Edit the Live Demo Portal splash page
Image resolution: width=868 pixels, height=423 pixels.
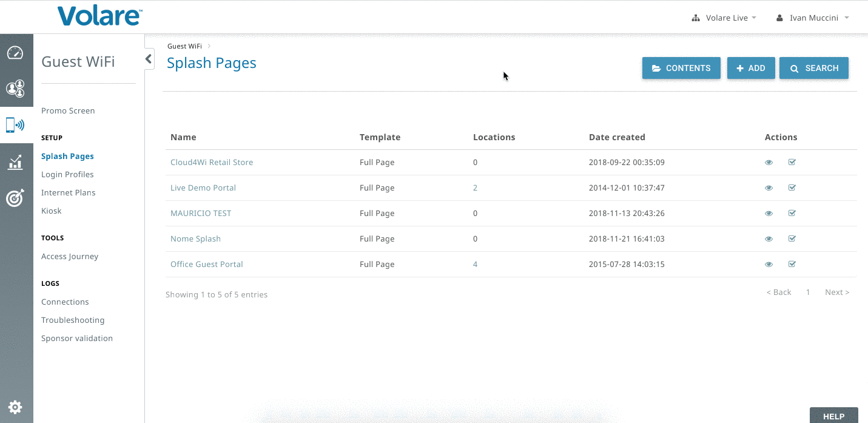792,188
